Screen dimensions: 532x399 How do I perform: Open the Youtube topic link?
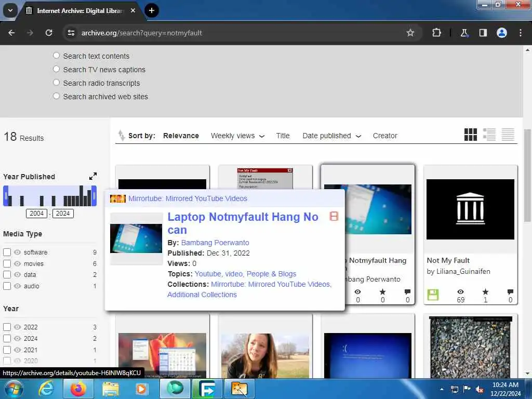(208, 274)
